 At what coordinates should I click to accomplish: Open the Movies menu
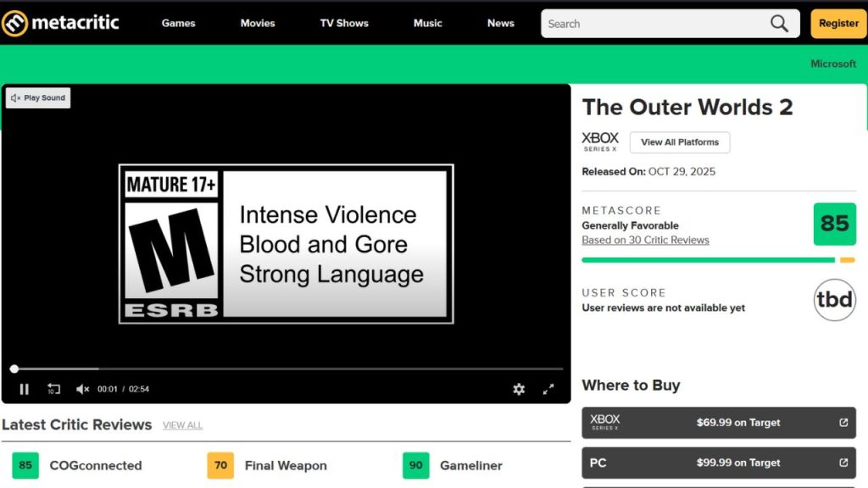pyautogui.click(x=258, y=24)
